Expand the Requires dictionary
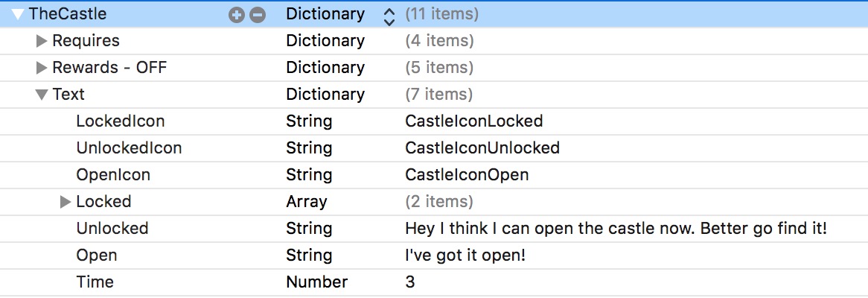 42,41
